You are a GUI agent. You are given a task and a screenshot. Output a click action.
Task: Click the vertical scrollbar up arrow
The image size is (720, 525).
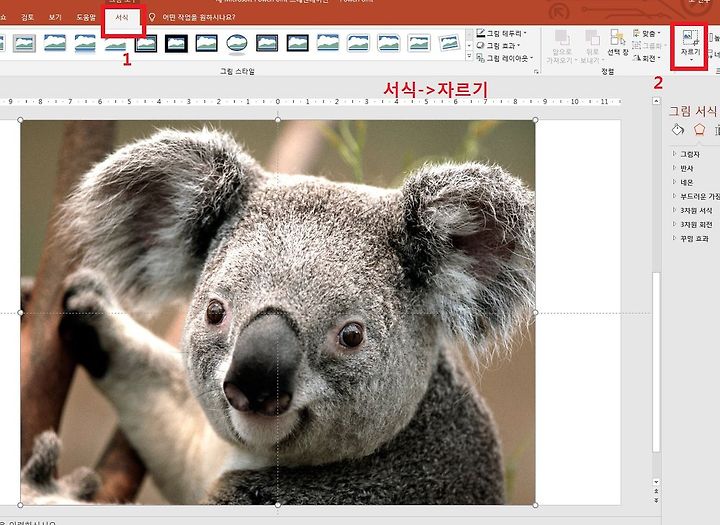point(657,101)
